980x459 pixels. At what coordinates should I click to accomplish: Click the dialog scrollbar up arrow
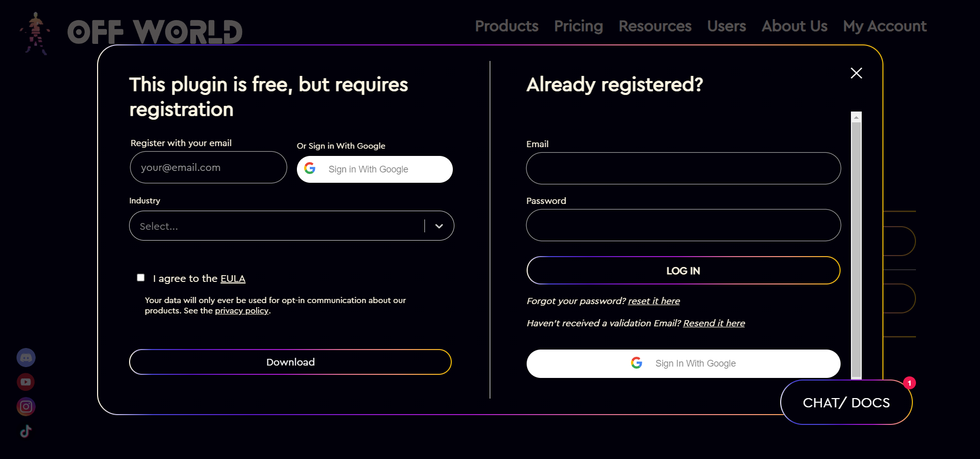pos(856,117)
